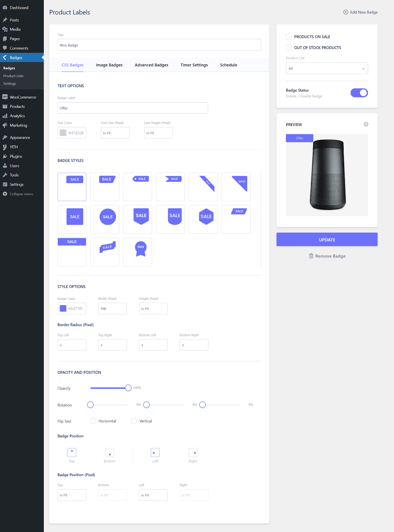Open the Timer Settings tab

click(194, 65)
